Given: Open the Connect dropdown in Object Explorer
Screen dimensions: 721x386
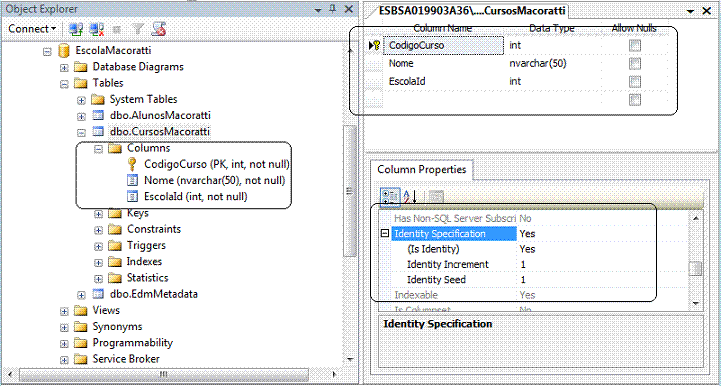Looking at the screenshot, I should point(32,29).
